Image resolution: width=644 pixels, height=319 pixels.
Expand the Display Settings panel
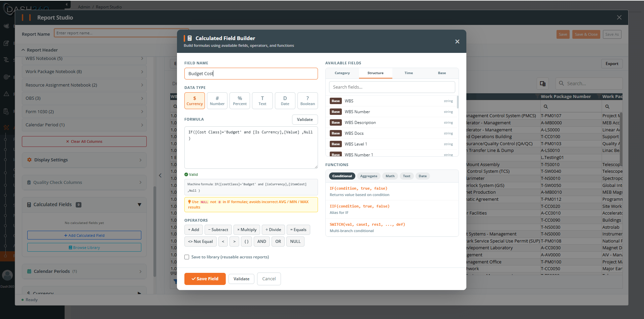coord(84,160)
